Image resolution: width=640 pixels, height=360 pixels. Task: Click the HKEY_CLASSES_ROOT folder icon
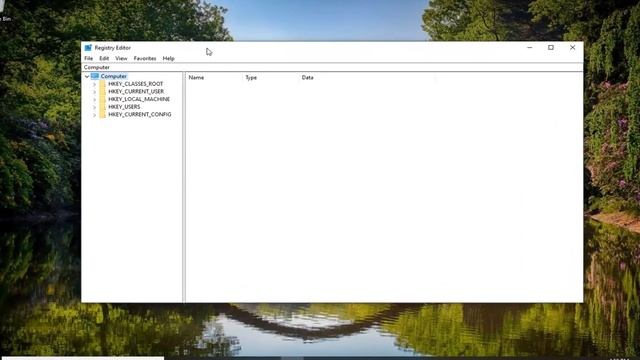click(102, 84)
